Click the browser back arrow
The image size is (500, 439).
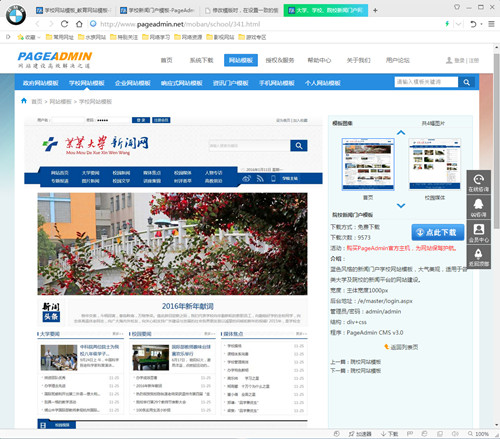pos(37,24)
